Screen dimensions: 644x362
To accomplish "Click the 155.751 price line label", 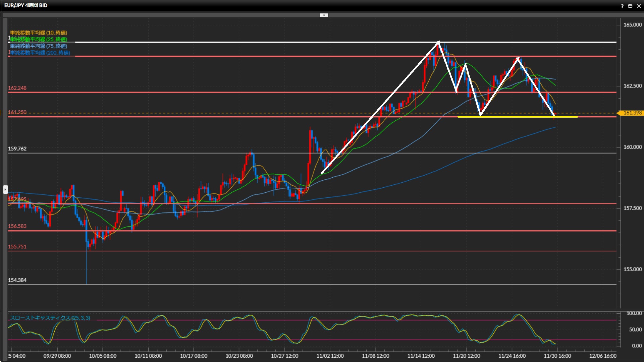I will tap(17, 247).
